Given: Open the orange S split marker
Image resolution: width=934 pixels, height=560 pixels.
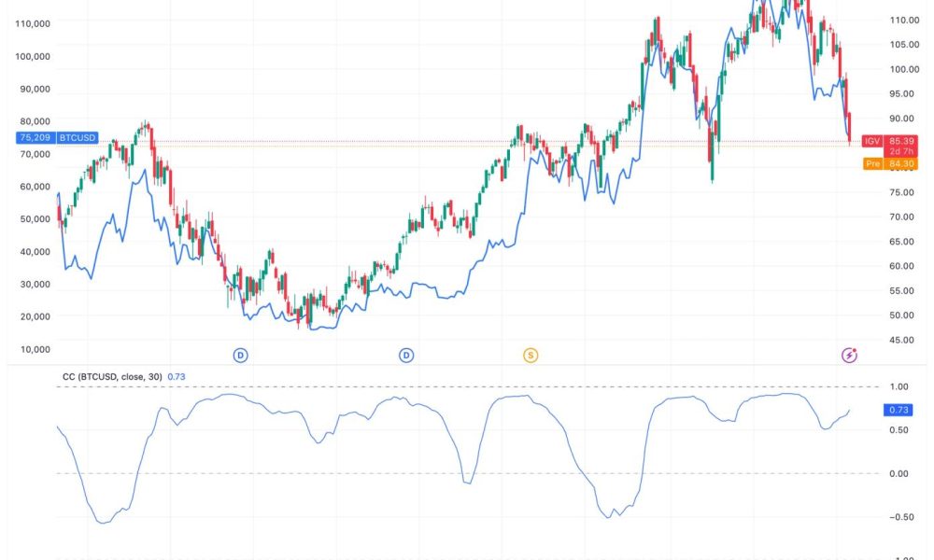Looking at the screenshot, I should (531, 355).
